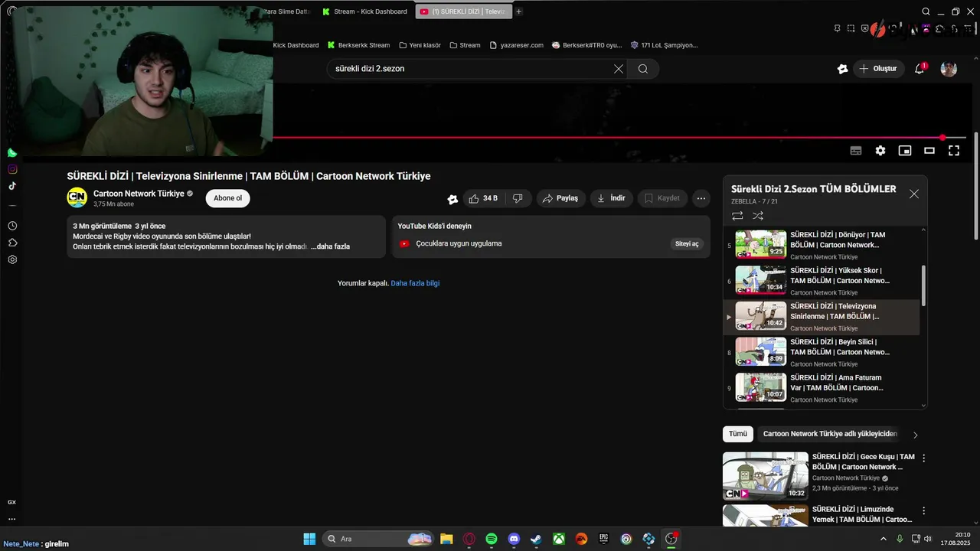This screenshot has width=980, height=551.
Task: Subscribe with Abone ol button
Action: [227, 198]
